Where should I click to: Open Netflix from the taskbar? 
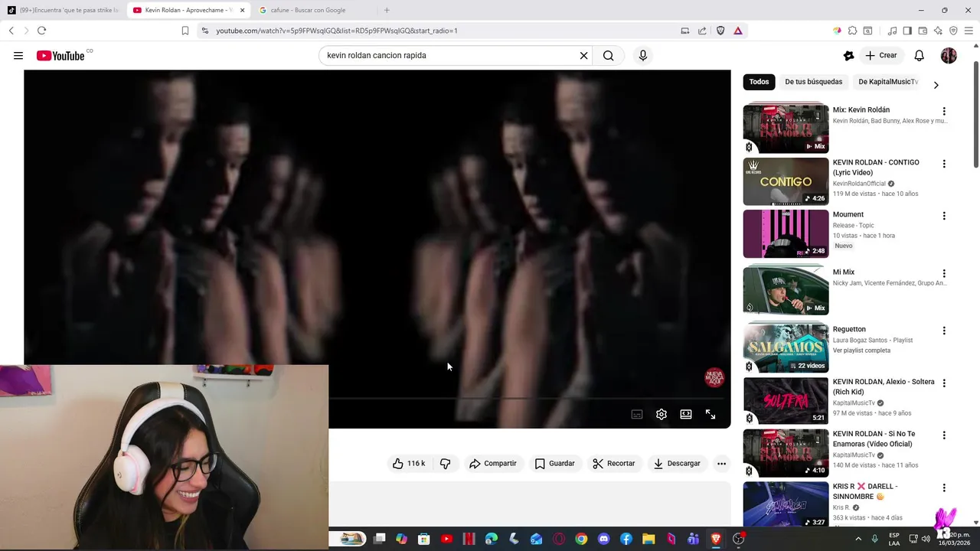(469, 539)
